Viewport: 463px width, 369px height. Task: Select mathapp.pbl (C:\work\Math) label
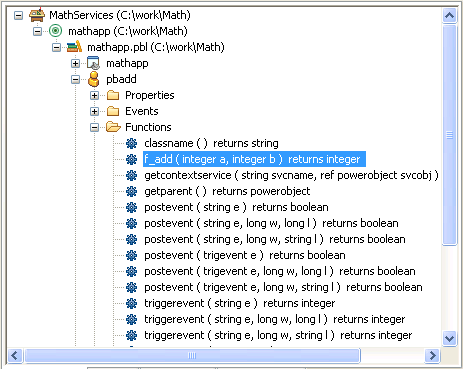(x=156, y=47)
